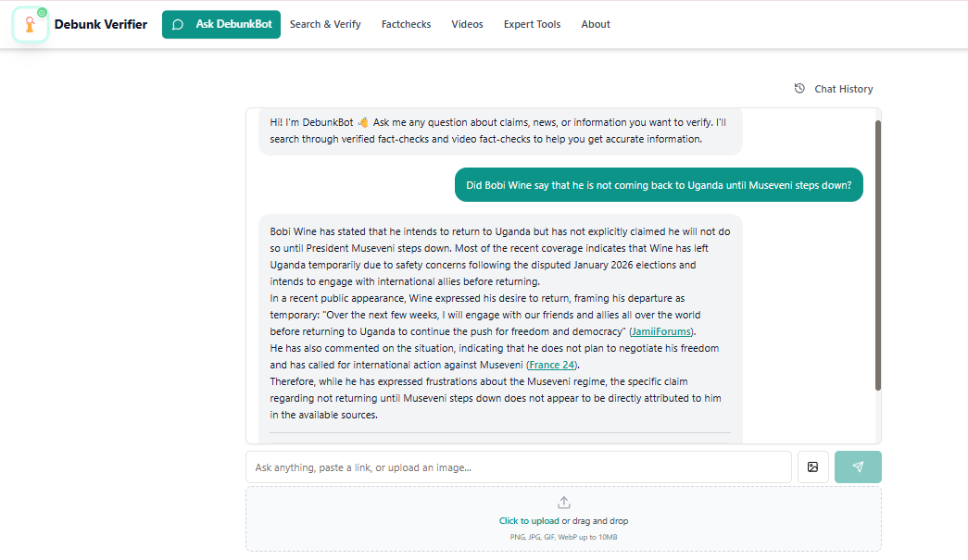Focus the 'Ask anything' message input field
The height and width of the screenshot is (560, 968).
click(x=519, y=467)
